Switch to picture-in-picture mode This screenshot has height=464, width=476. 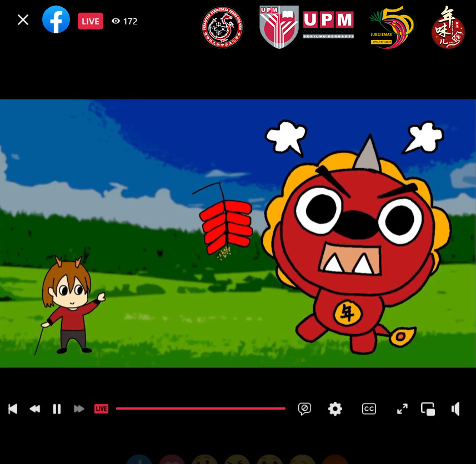click(x=428, y=409)
